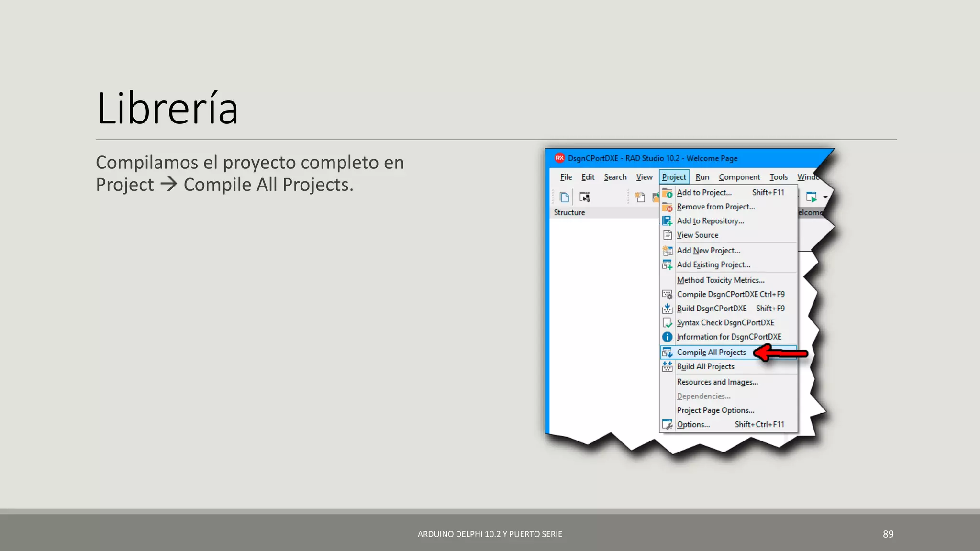980x551 pixels.
Task: Select the Welcome page tab
Action: click(x=811, y=212)
